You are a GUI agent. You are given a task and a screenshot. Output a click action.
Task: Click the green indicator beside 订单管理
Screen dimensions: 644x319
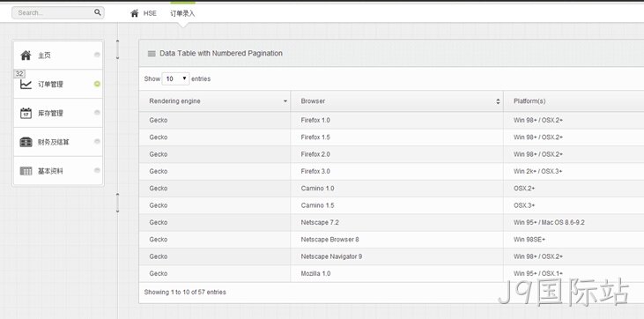click(97, 84)
